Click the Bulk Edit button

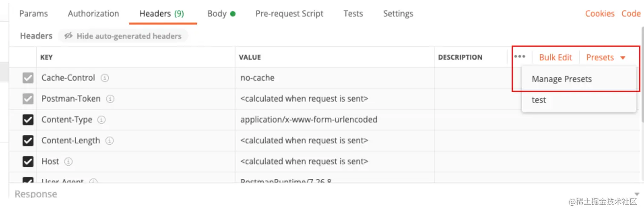pos(555,58)
